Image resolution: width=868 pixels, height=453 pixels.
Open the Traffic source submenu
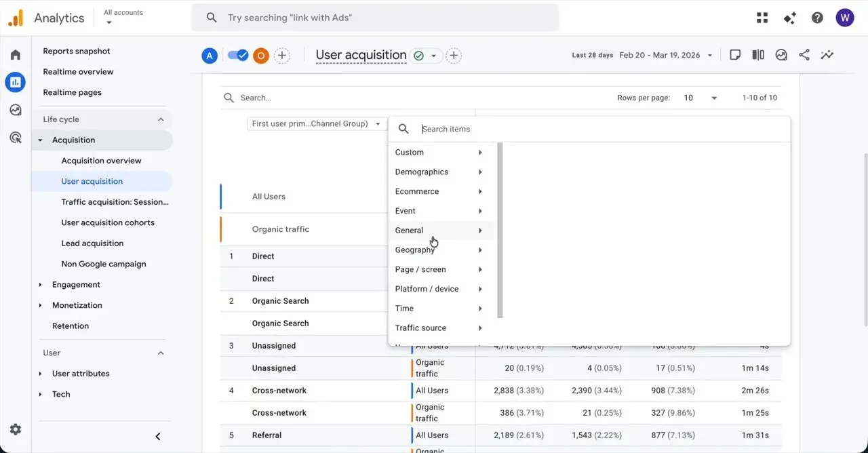click(x=441, y=328)
